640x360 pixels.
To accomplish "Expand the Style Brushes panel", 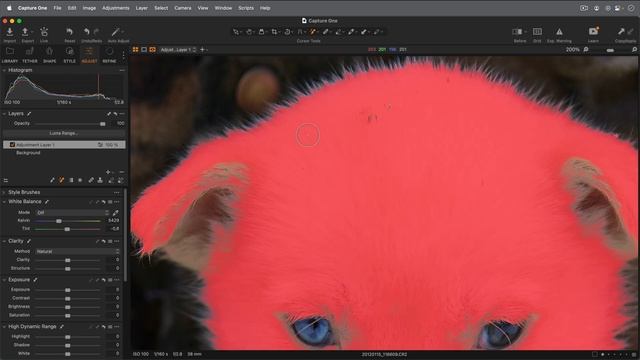I will [4, 192].
